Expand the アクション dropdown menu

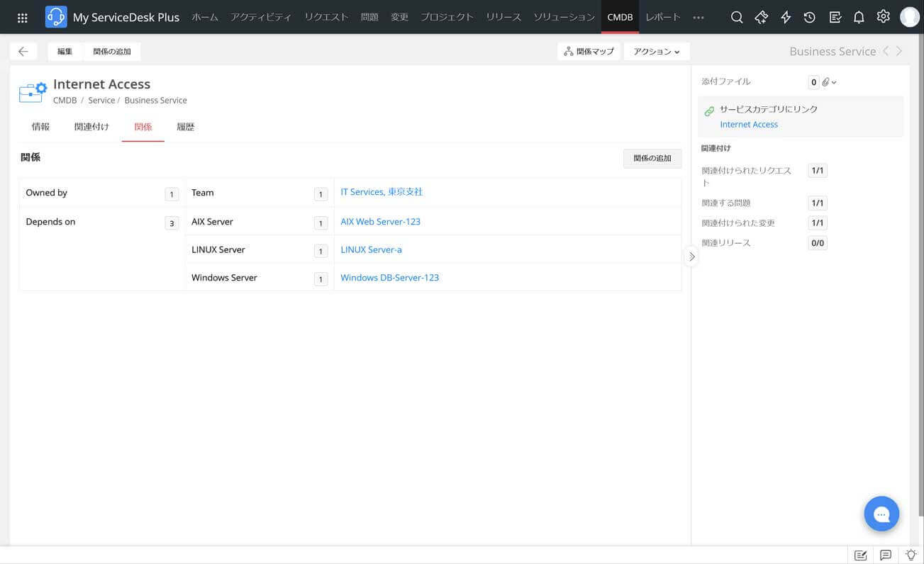(x=656, y=52)
